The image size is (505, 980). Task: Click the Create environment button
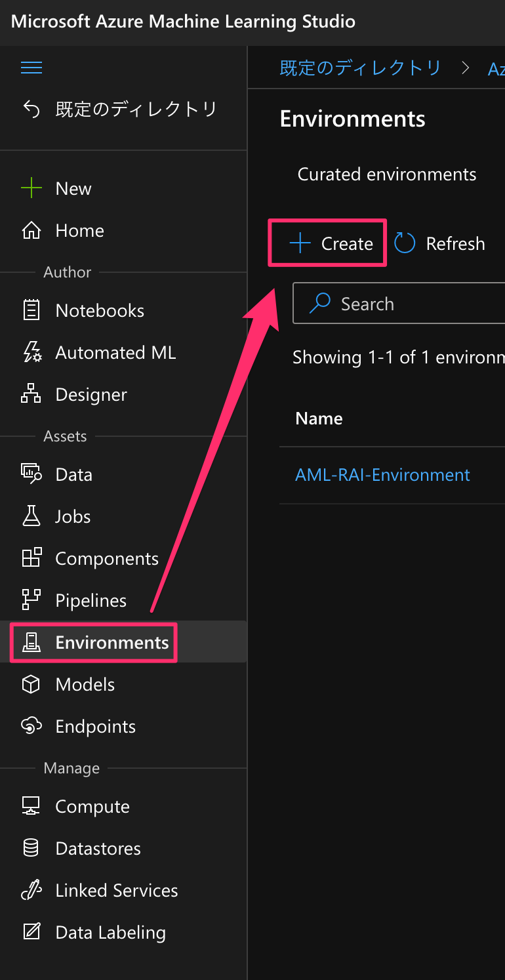pos(328,243)
